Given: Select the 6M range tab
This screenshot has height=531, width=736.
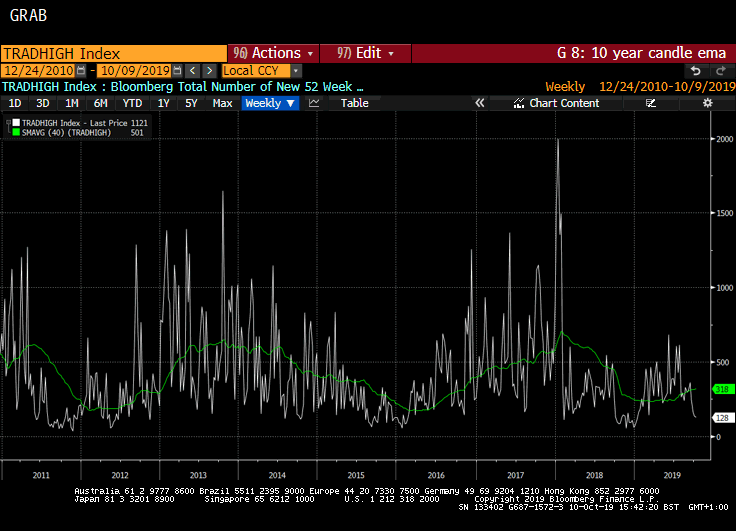Looking at the screenshot, I should point(100,103).
